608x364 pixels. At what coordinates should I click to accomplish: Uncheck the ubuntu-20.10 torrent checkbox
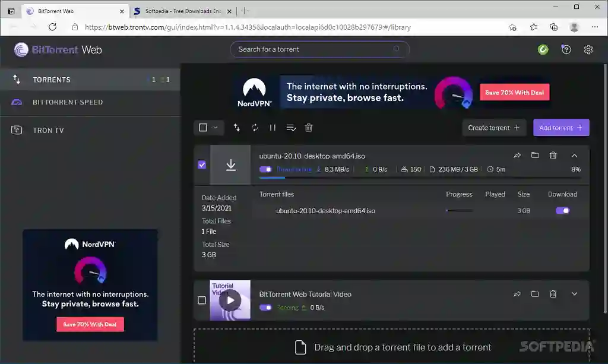(x=202, y=164)
